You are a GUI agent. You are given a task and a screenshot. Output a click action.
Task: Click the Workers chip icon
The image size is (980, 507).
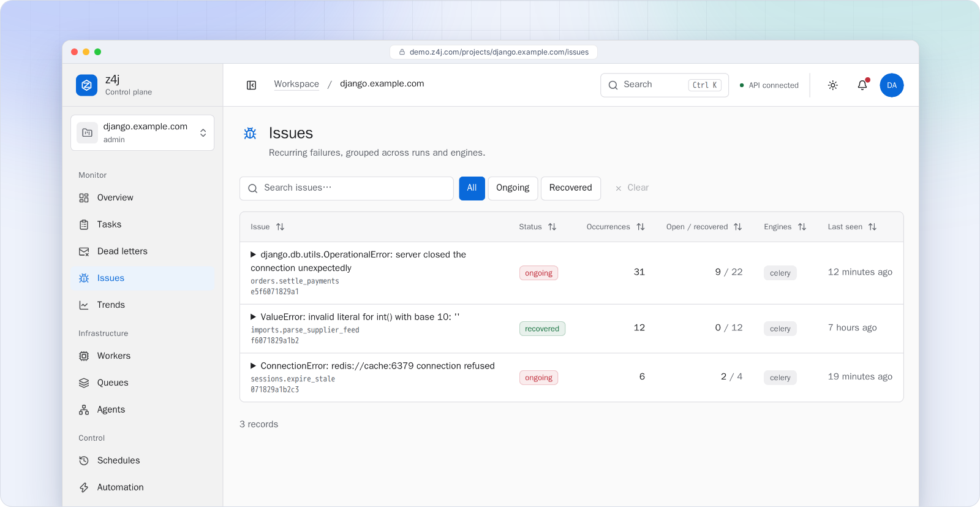84,356
